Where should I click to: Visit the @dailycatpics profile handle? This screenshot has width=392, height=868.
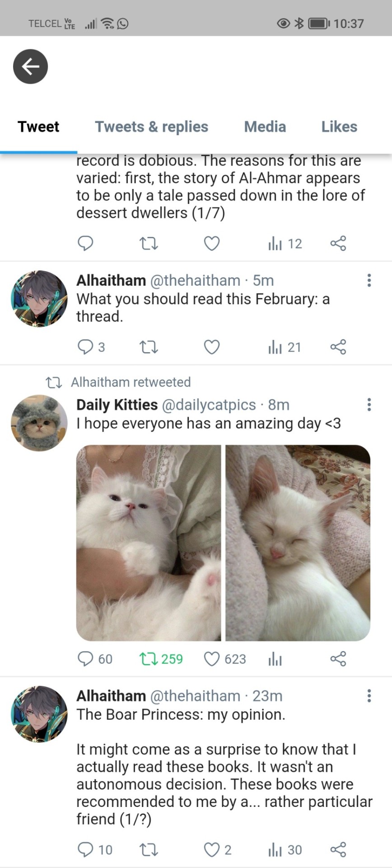[209, 405]
